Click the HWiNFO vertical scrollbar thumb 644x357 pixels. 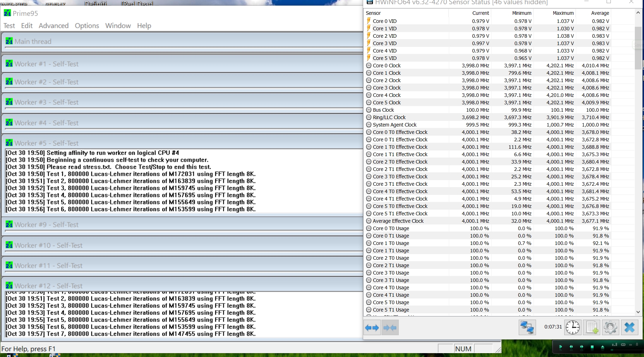pos(638,48)
